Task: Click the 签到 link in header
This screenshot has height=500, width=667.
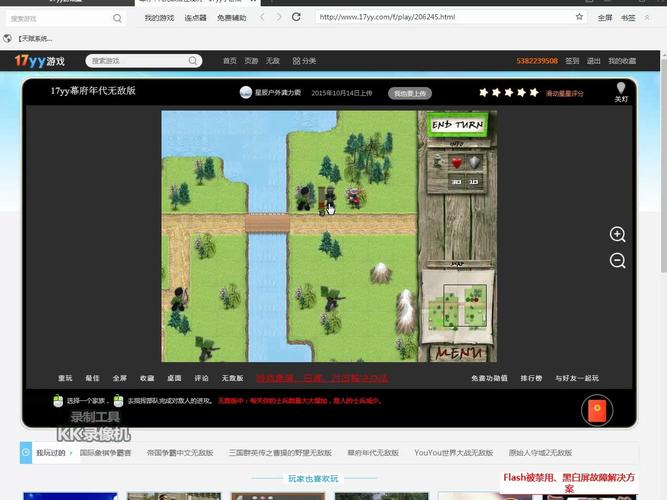Action: pyautogui.click(x=572, y=61)
